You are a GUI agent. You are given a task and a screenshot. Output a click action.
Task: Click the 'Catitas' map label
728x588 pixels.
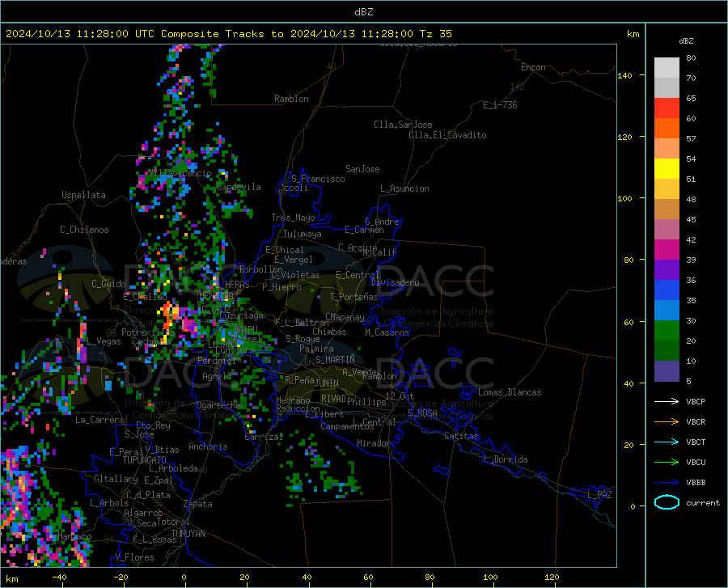pyautogui.click(x=462, y=436)
